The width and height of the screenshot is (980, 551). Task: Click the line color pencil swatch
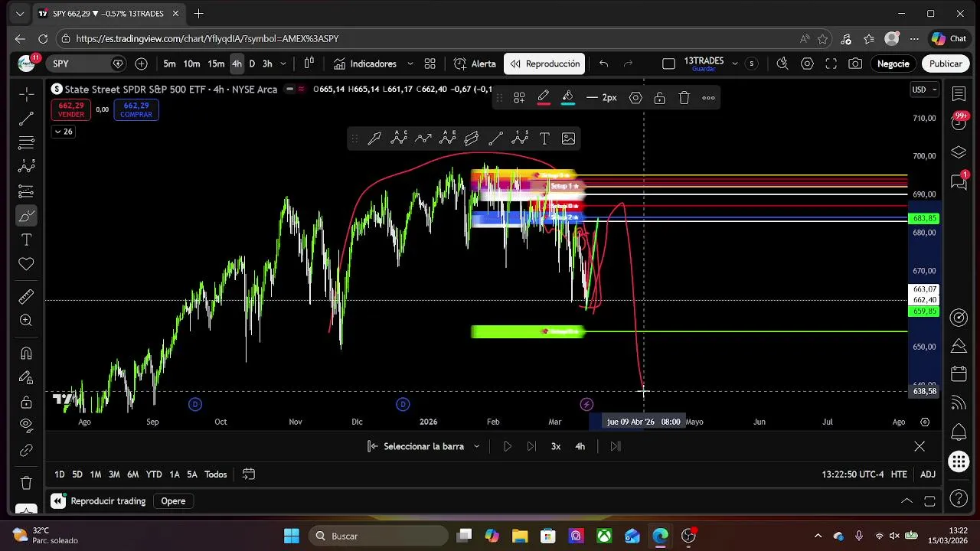point(543,97)
